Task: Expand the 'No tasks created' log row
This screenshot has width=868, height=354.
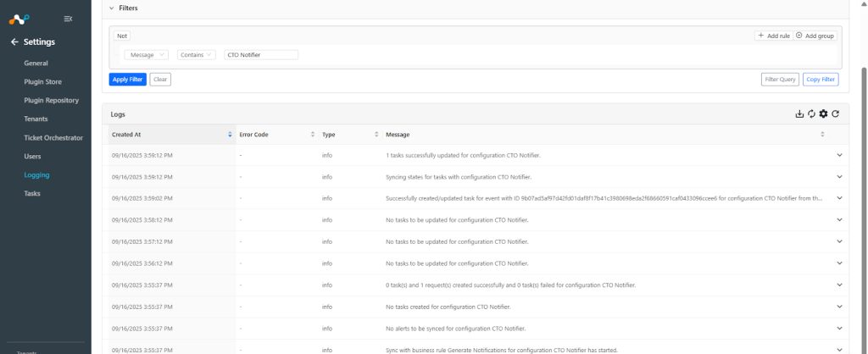Action: click(840, 307)
